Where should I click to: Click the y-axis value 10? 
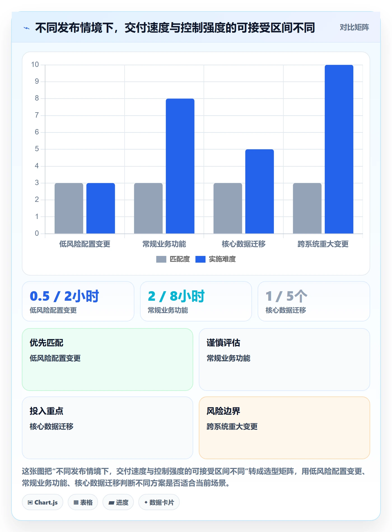(x=35, y=65)
